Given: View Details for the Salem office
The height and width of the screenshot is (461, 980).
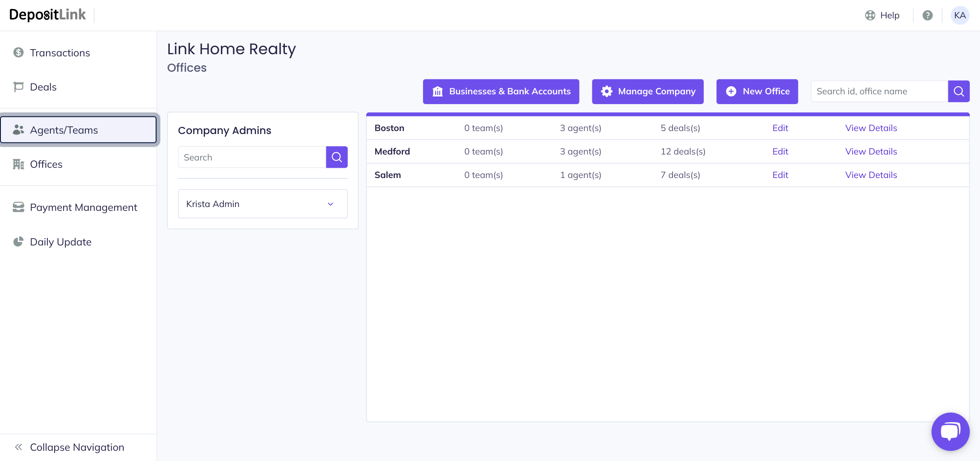Looking at the screenshot, I should [x=871, y=175].
